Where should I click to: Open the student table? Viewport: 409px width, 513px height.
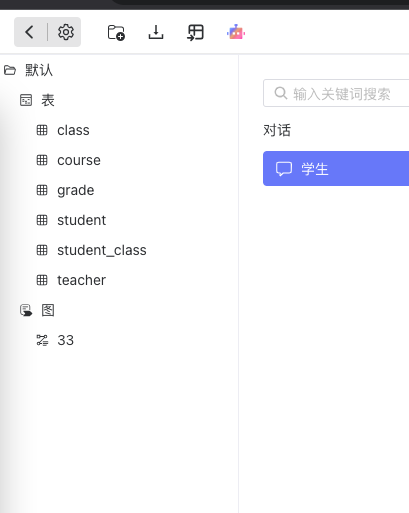(x=82, y=220)
